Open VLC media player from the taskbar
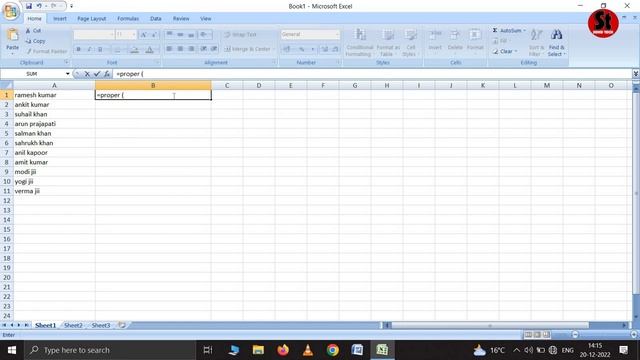Viewport: 640px width, 360px height. pos(308,350)
